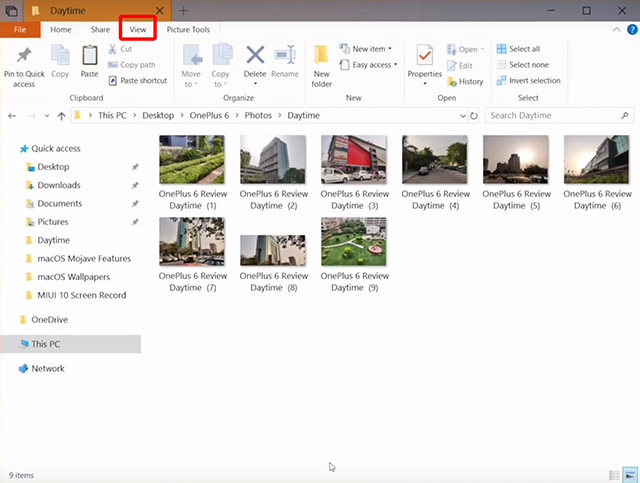Click Desktop in the address path
This screenshot has width=640, height=483.
click(158, 116)
